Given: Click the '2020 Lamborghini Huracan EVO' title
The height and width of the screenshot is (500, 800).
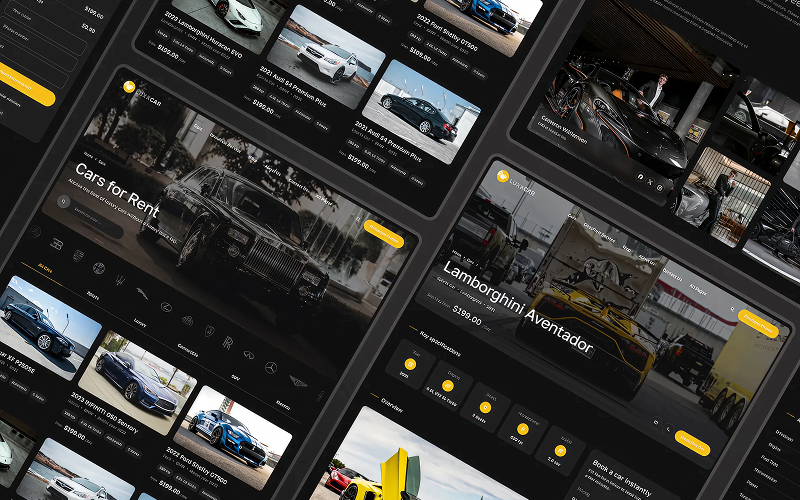Looking at the screenshot, I should [202, 38].
